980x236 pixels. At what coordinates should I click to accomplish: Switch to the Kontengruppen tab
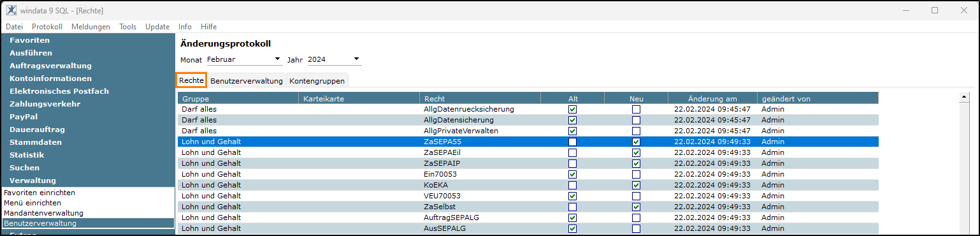pos(317,81)
